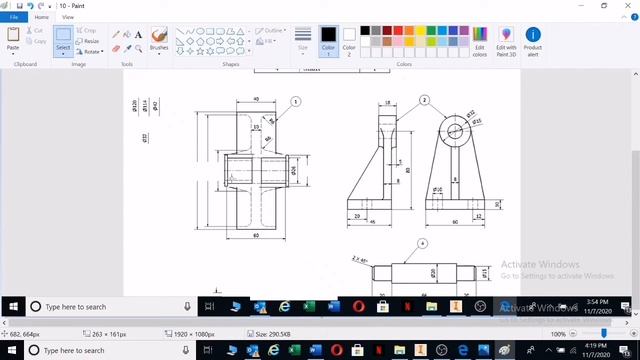Click the zoom slider thumb
The width and height of the screenshot is (640, 360).
click(x=604, y=333)
